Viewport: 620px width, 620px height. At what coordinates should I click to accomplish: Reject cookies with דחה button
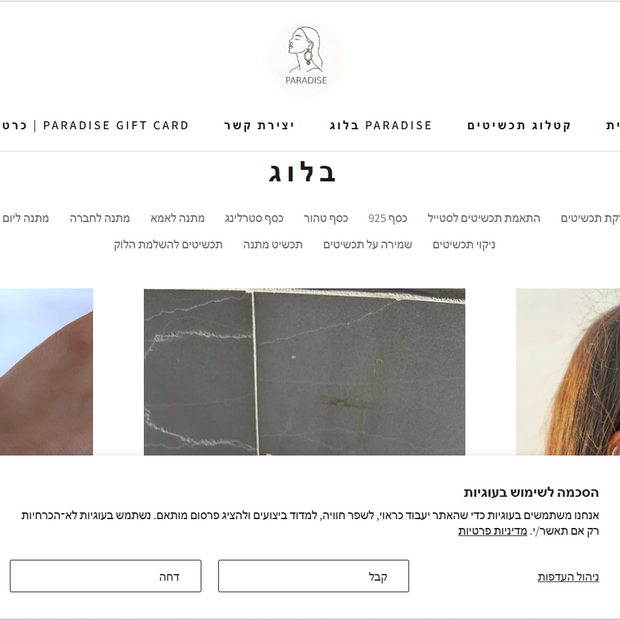coord(106,576)
